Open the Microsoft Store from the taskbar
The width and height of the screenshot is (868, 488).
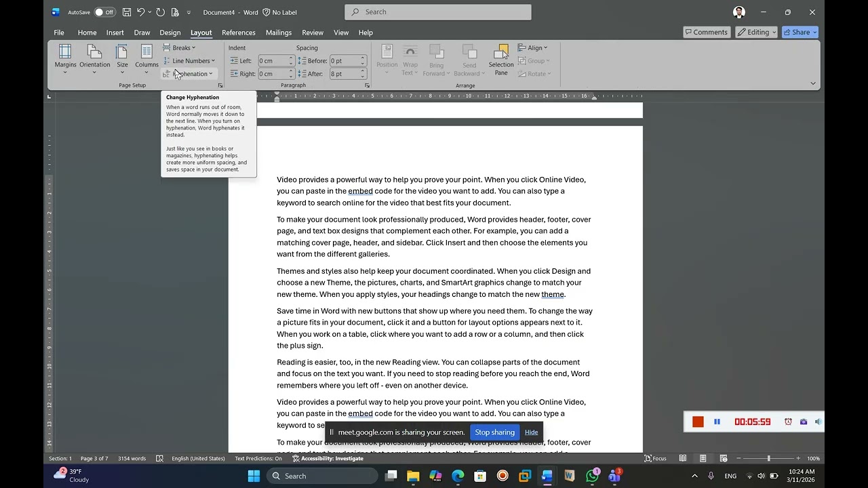pos(480,476)
